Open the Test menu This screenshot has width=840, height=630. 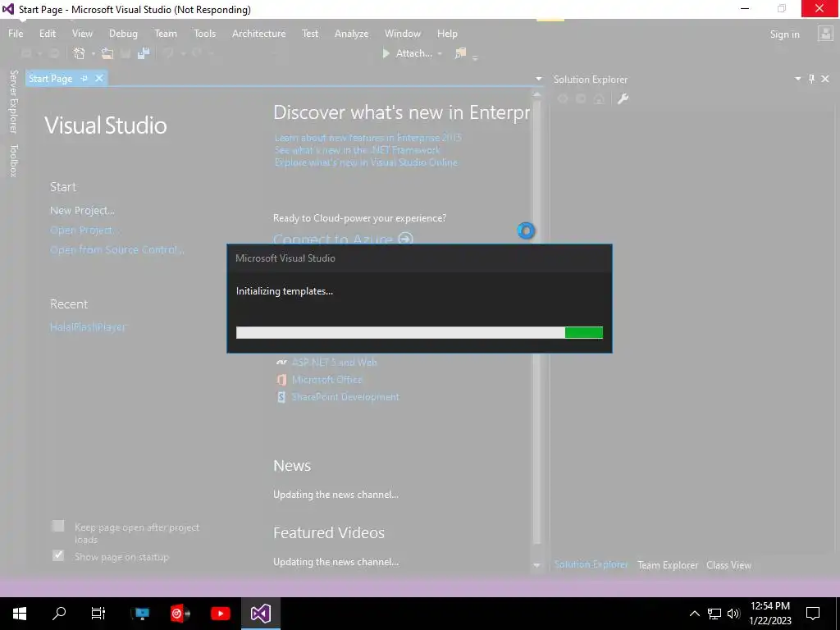click(x=309, y=33)
